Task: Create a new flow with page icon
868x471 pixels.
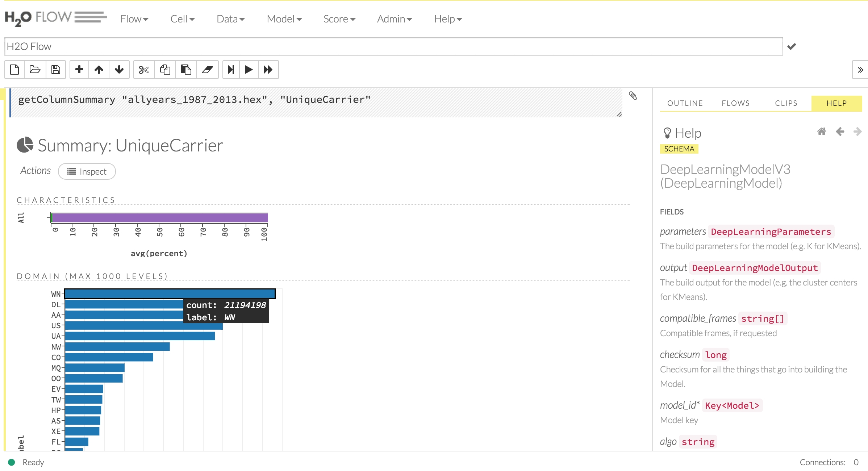Action: (x=14, y=70)
